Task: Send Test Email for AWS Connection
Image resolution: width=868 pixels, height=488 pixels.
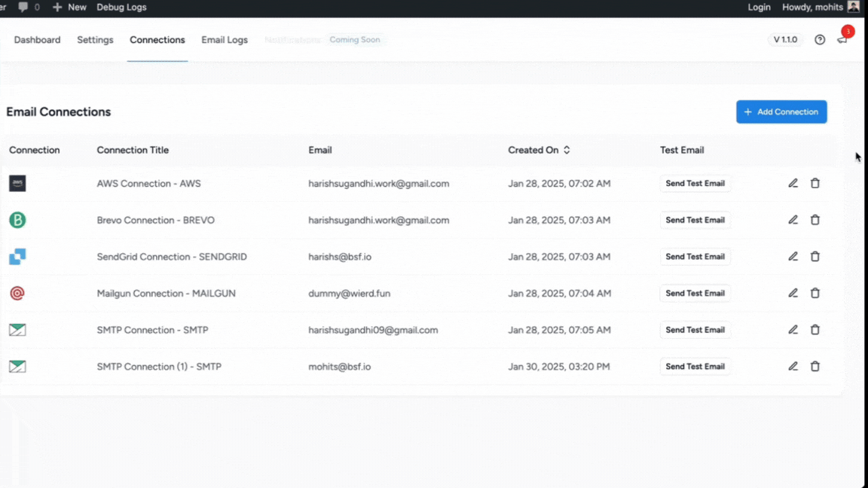Action: 695,183
